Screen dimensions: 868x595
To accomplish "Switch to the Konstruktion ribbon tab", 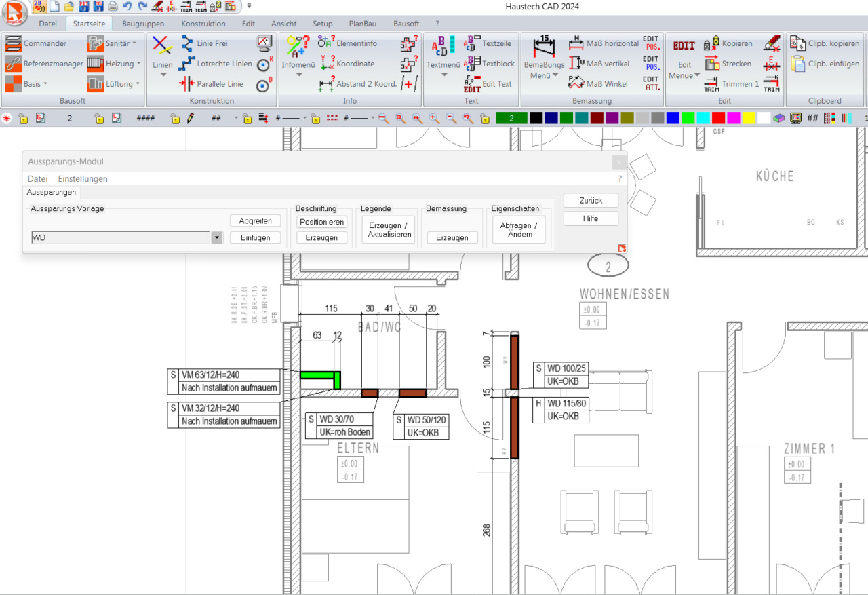I will point(203,24).
